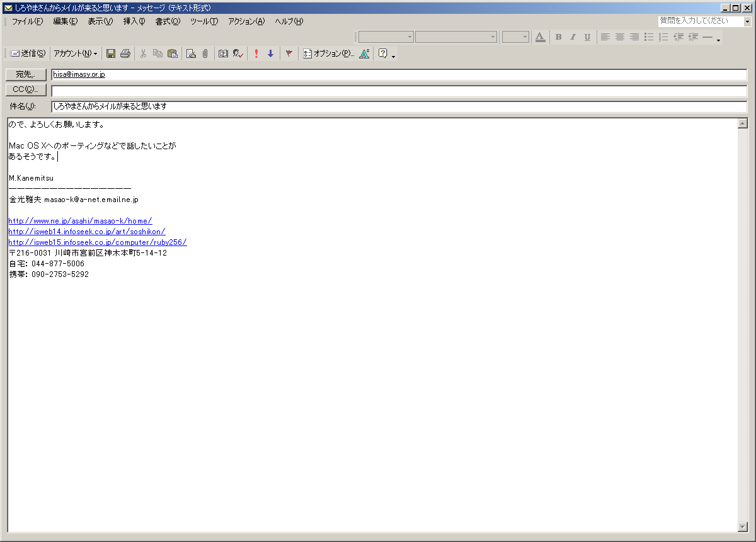
Task: Click the save floppy disk icon
Action: tap(111, 54)
